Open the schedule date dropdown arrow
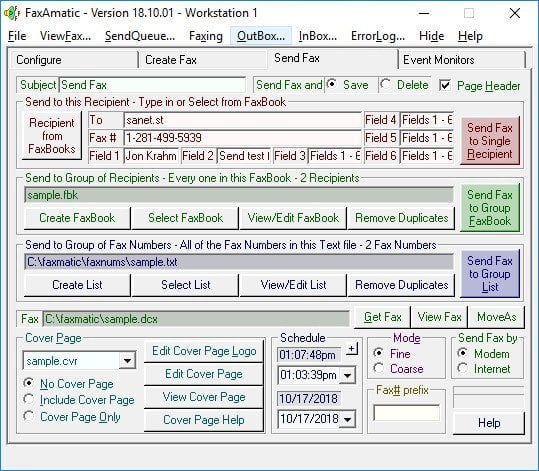 (x=347, y=419)
